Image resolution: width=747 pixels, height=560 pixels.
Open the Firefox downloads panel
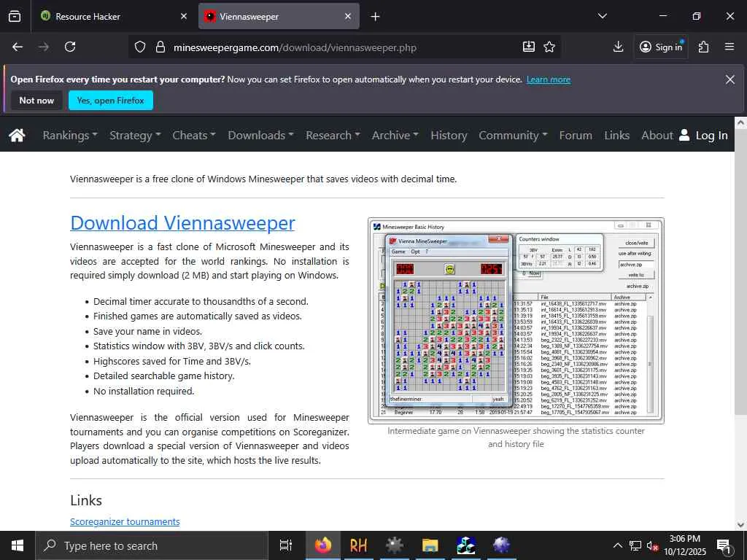pyautogui.click(x=618, y=47)
